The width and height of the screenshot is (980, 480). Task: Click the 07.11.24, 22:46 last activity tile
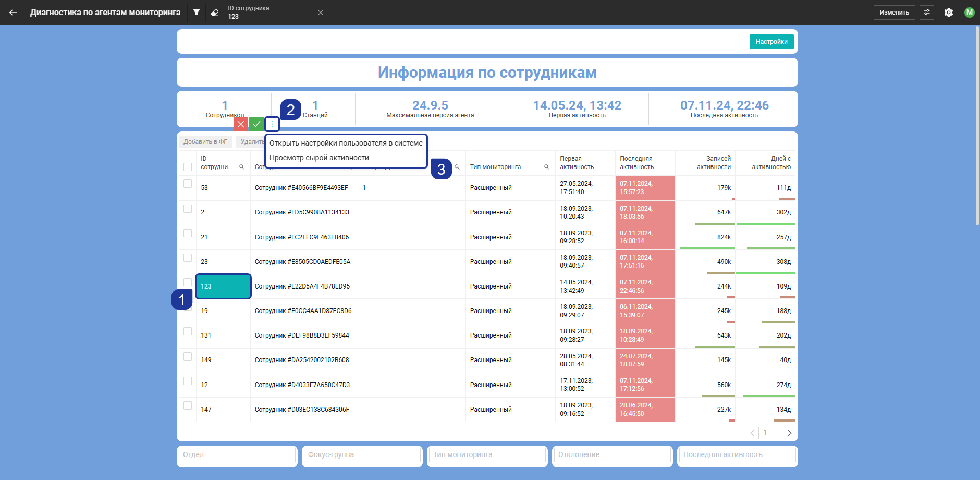[x=725, y=109]
